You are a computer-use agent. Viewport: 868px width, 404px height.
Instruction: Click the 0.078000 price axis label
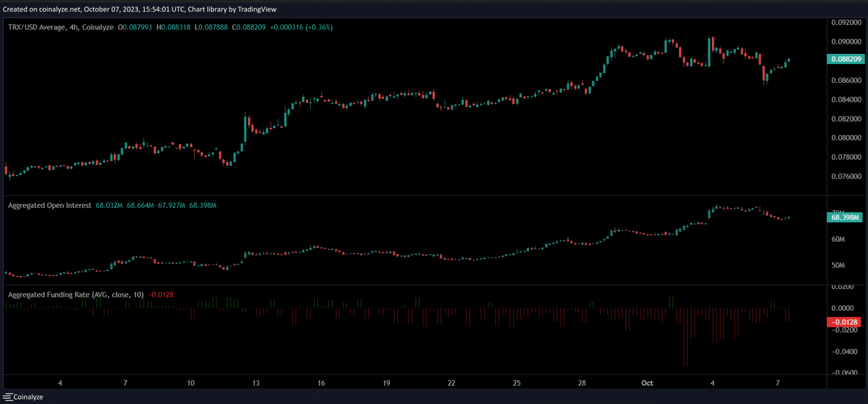click(846, 157)
